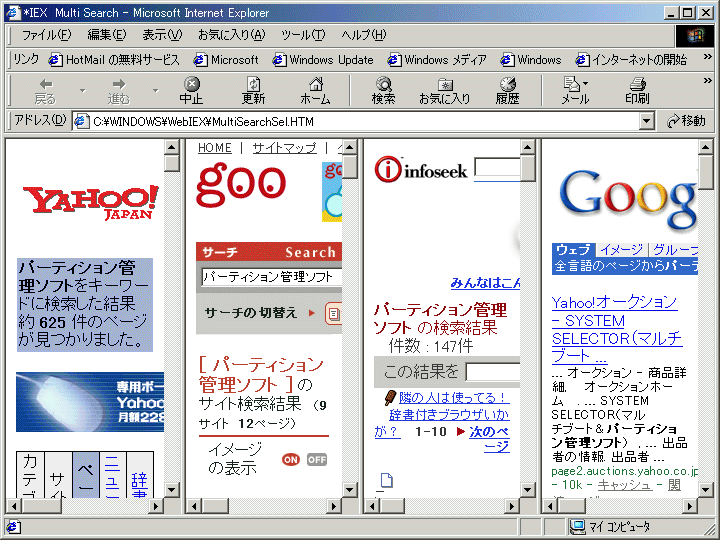Open the 表示(V) menu
Screen dimensions: 720x540
162,35
